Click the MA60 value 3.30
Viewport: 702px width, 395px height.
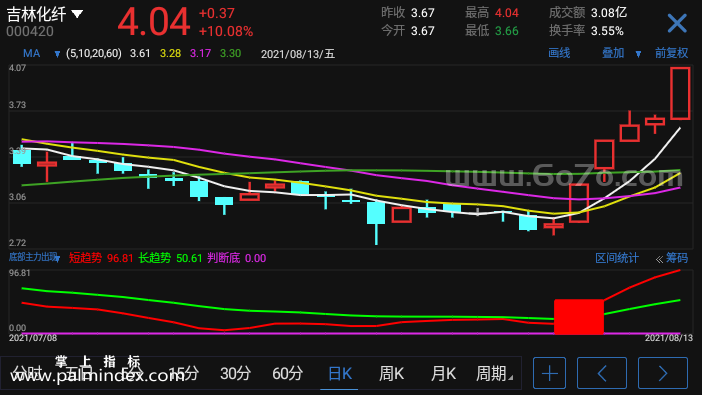tap(231, 54)
